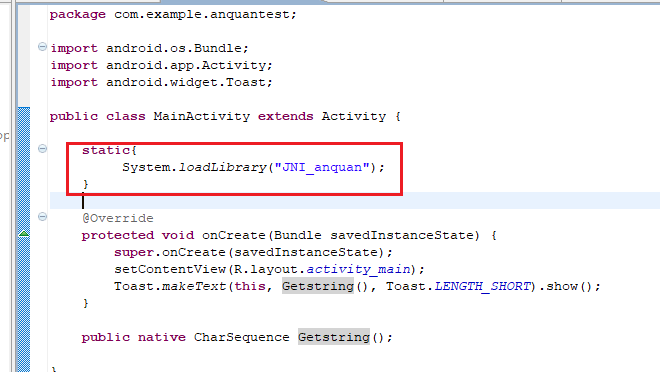
Task: Place cursor on MainActivity class name
Action: point(202,116)
